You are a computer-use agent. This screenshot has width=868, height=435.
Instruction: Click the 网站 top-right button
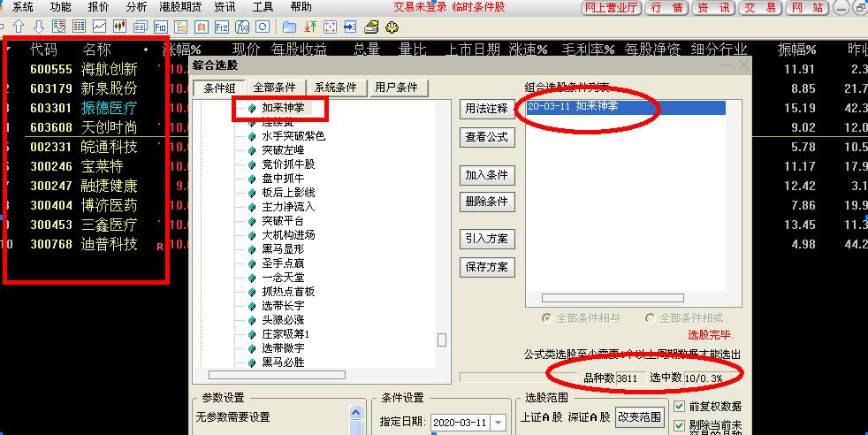[x=807, y=8]
